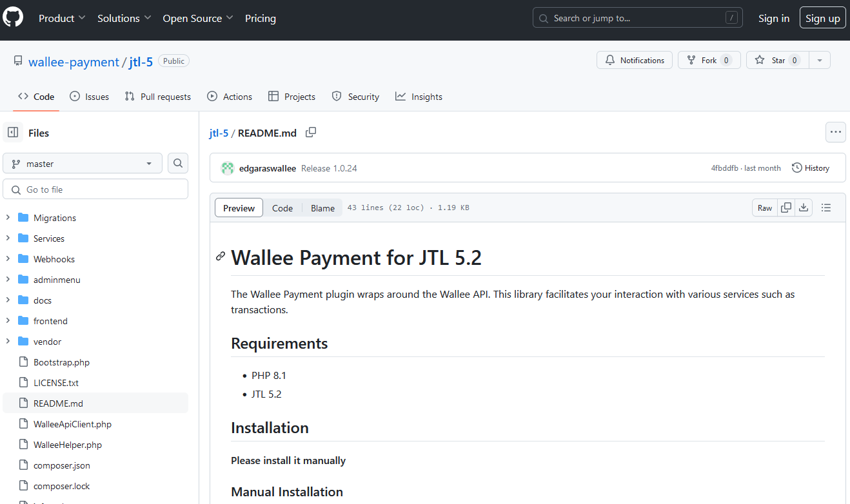Click the Sign up button

(823, 18)
